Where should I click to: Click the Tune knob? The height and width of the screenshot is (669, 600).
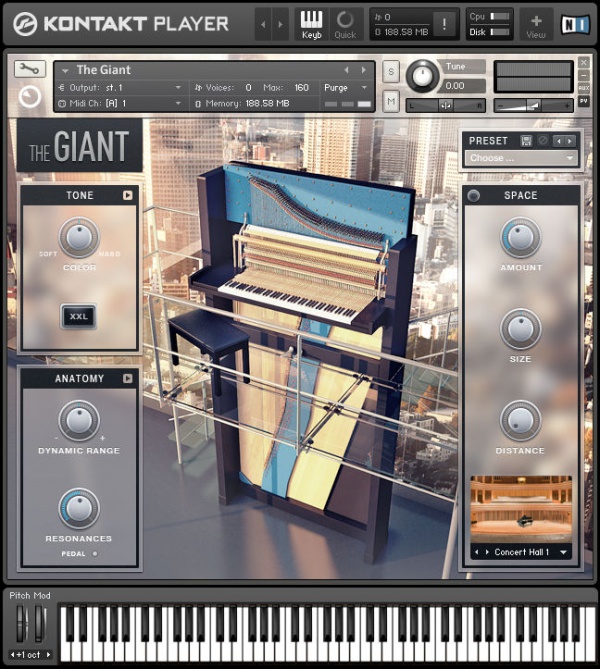pos(422,77)
